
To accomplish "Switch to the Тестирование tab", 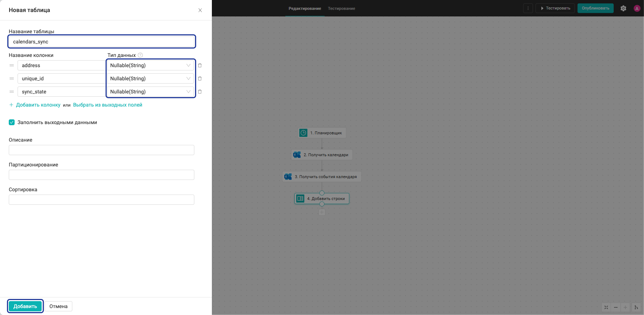I will 342,8.
